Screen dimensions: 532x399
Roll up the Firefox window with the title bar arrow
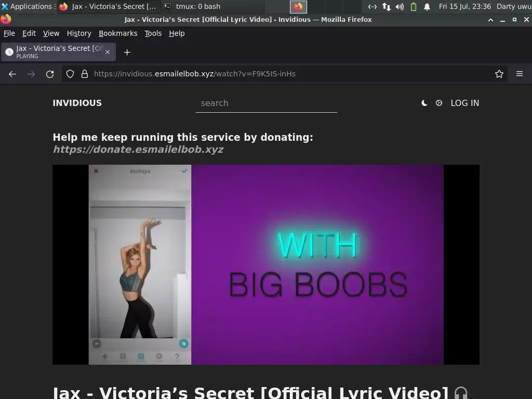click(x=490, y=20)
